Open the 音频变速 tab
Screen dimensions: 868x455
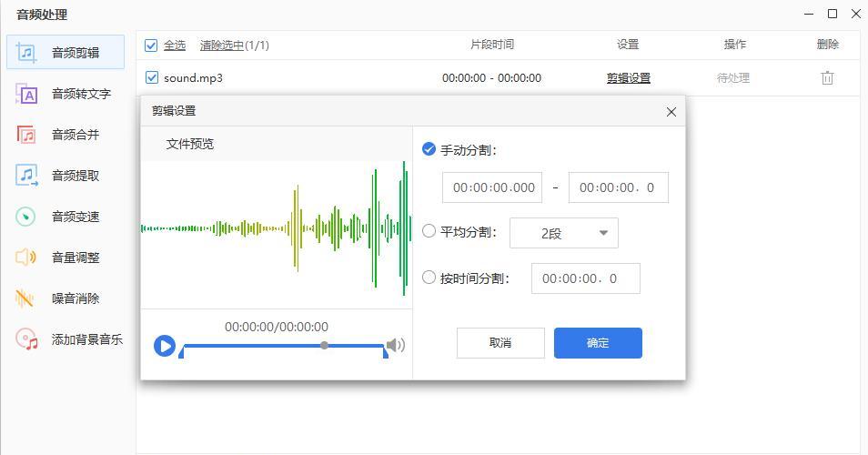[66, 217]
